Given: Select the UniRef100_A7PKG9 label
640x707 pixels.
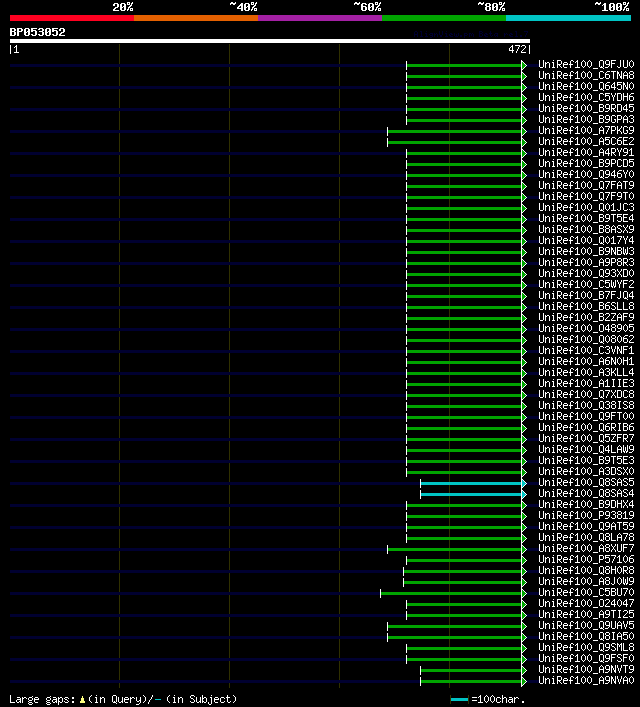Looking at the screenshot, I should tap(586, 130).
